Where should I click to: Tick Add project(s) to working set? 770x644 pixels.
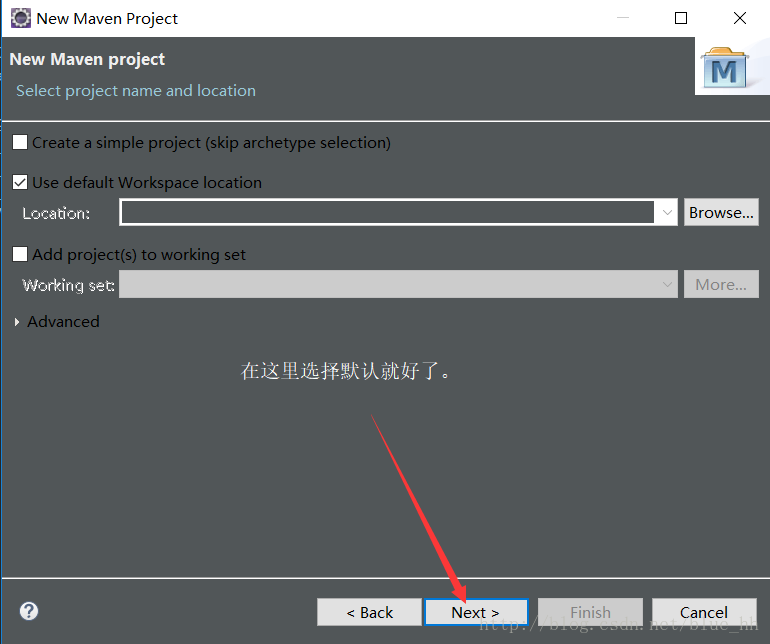click(20, 254)
